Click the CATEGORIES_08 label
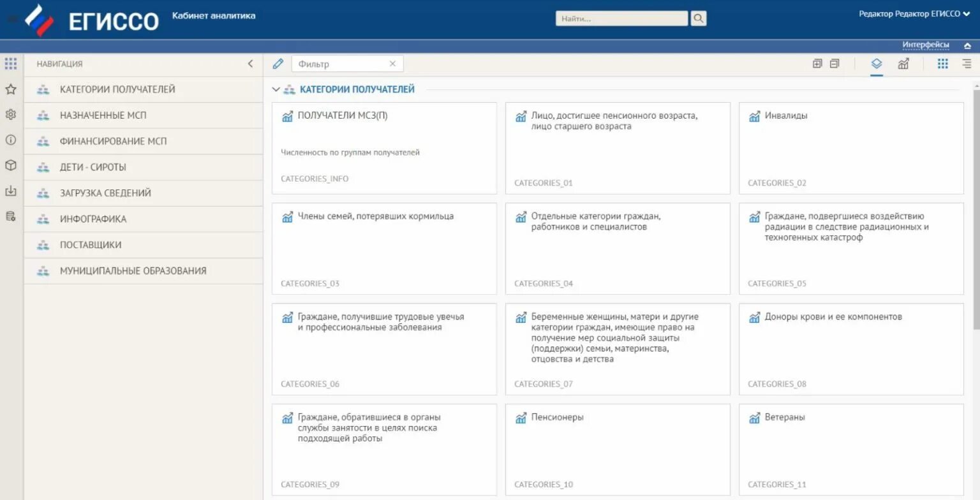The image size is (980, 500). pos(777,384)
